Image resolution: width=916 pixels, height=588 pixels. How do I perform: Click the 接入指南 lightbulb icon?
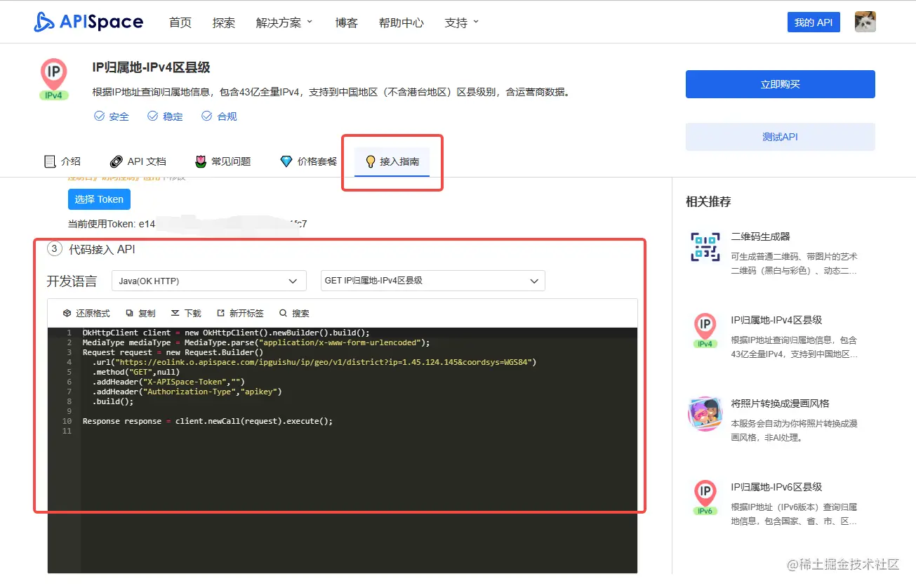click(x=371, y=161)
